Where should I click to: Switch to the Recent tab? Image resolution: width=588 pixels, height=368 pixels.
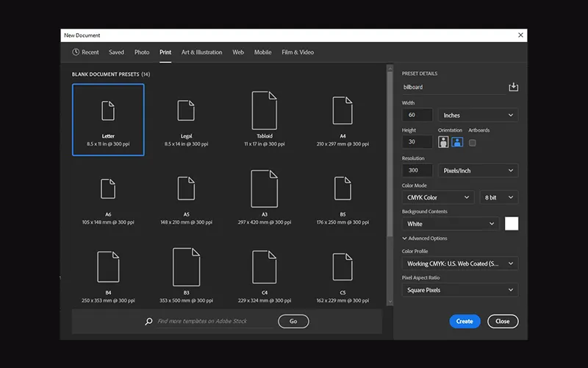85,52
